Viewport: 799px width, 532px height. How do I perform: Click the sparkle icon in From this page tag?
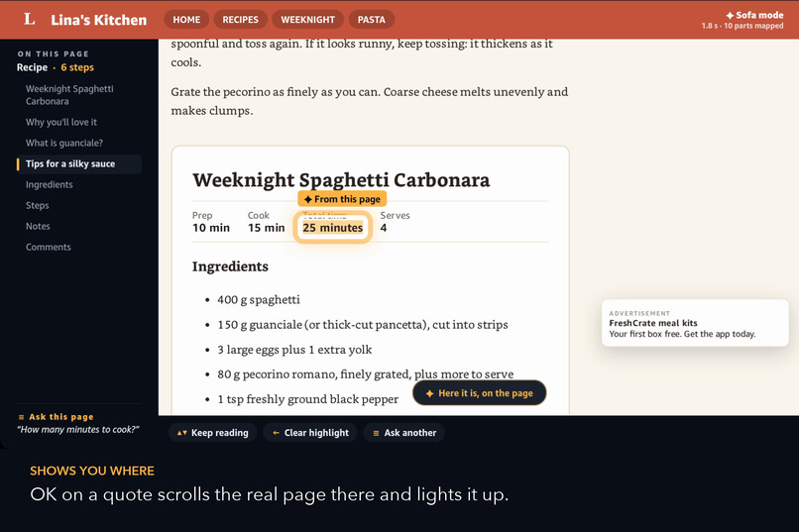tap(307, 199)
